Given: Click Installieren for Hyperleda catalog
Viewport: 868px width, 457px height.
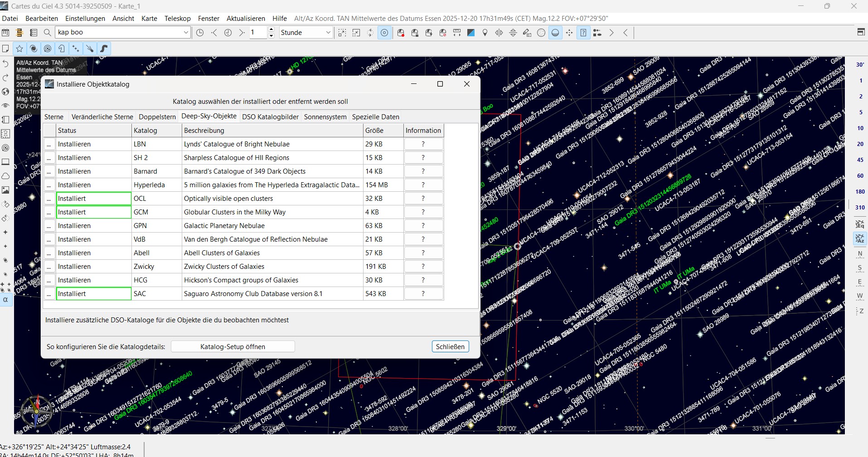Looking at the screenshot, I should [x=94, y=185].
